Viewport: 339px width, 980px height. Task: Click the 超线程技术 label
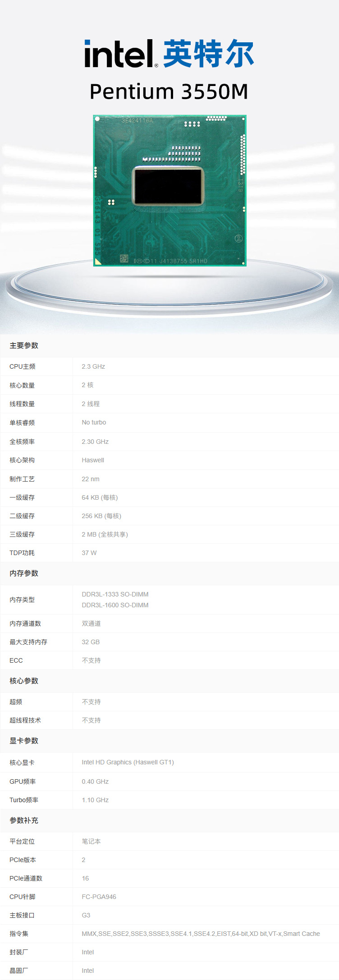click(25, 720)
